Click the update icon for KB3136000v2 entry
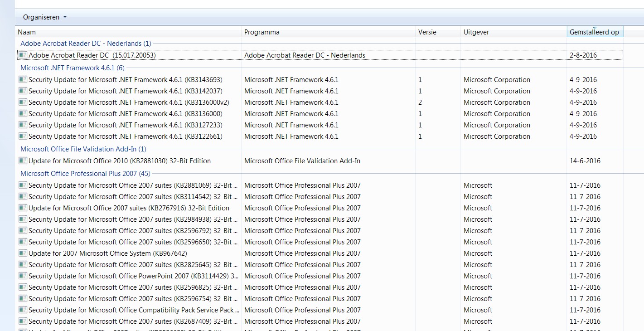 [x=23, y=102]
